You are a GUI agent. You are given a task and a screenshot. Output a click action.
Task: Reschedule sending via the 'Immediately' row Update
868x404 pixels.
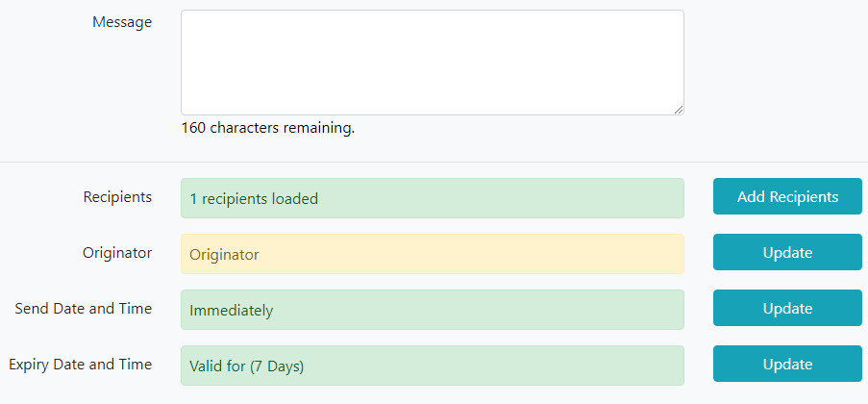click(787, 308)
